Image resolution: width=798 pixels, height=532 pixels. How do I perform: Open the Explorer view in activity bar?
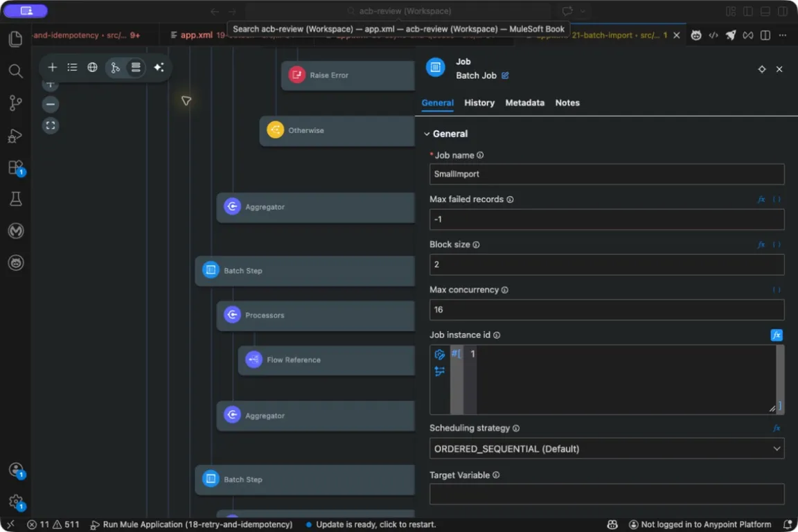(16, 39)
